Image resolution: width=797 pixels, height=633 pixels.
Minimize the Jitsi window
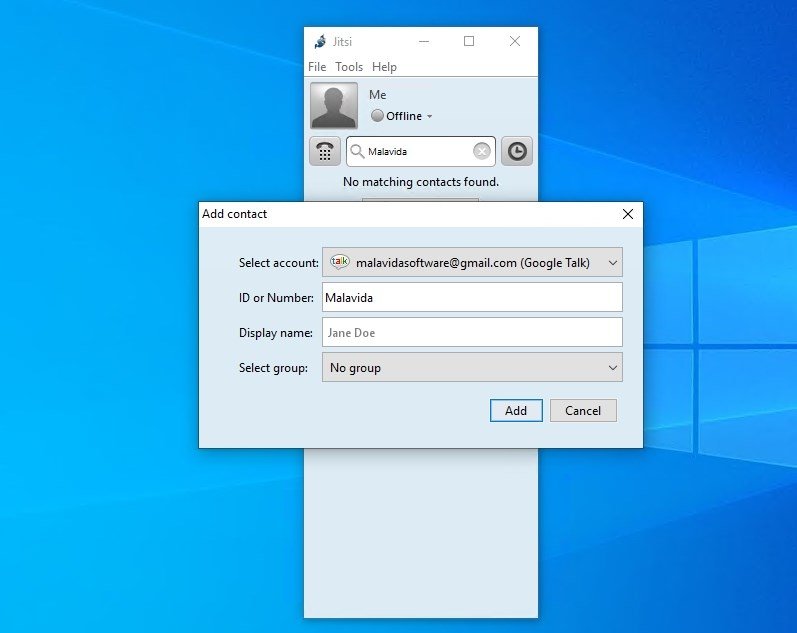pyautogui.click(x=423, y=41)
